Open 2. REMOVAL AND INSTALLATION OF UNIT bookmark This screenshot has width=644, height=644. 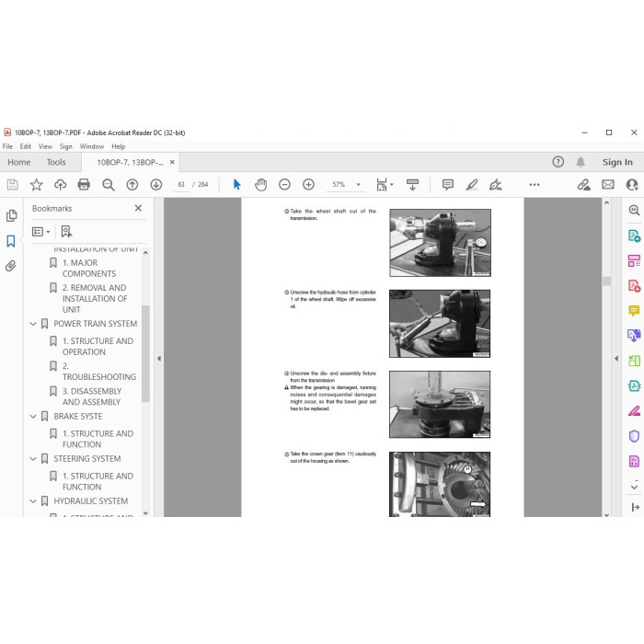point(95,299)
